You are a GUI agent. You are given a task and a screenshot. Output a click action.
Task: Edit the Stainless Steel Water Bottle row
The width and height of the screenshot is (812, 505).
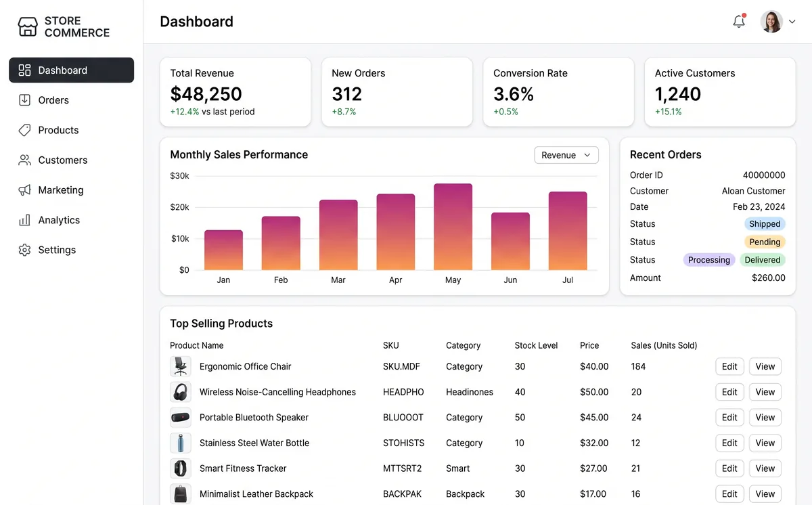pyautogui.click(x=729, y=443)
